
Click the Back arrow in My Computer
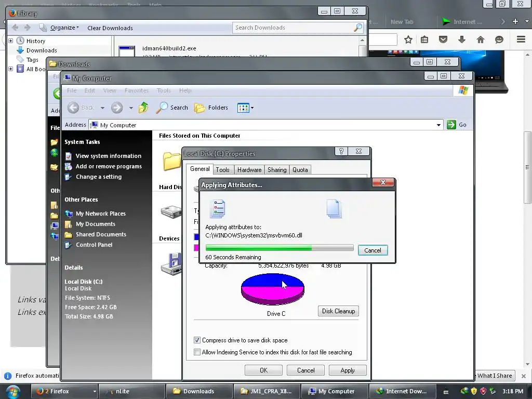73,108
